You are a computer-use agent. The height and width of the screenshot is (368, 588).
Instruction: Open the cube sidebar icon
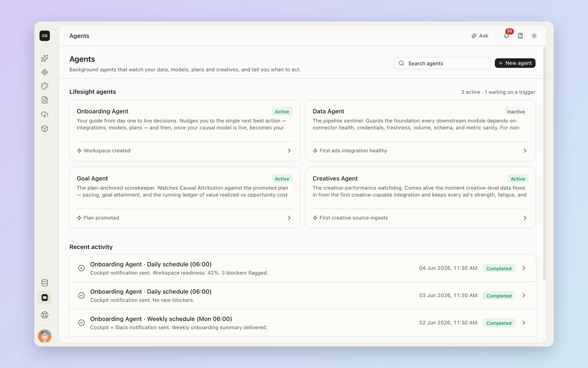45,128
